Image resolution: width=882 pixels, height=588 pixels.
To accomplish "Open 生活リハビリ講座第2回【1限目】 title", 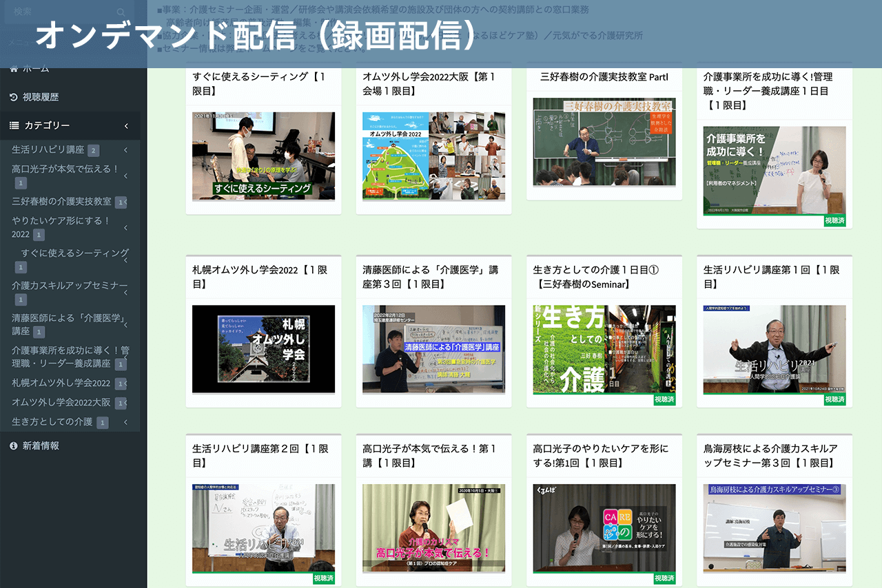I will click(x=260, y=455).
